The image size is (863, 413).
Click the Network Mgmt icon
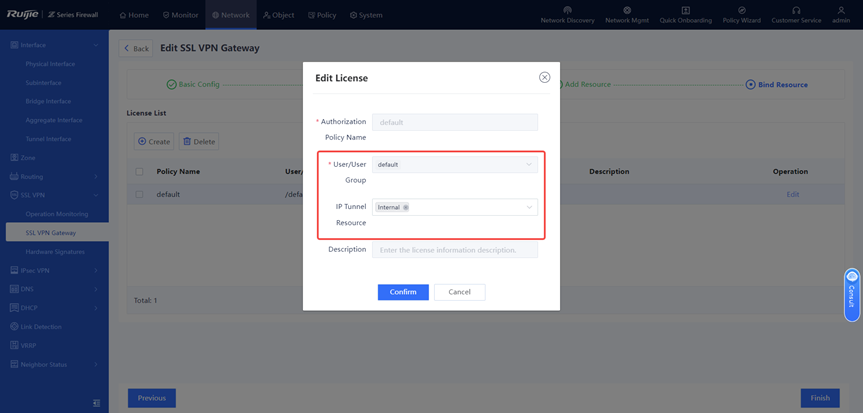pos(627,10)
